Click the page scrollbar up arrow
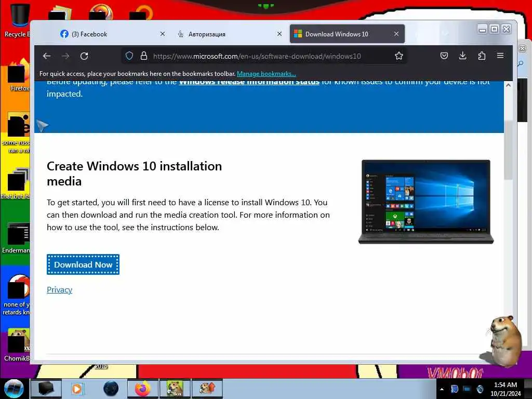This screenshot has height=399, width=532. 508,85
